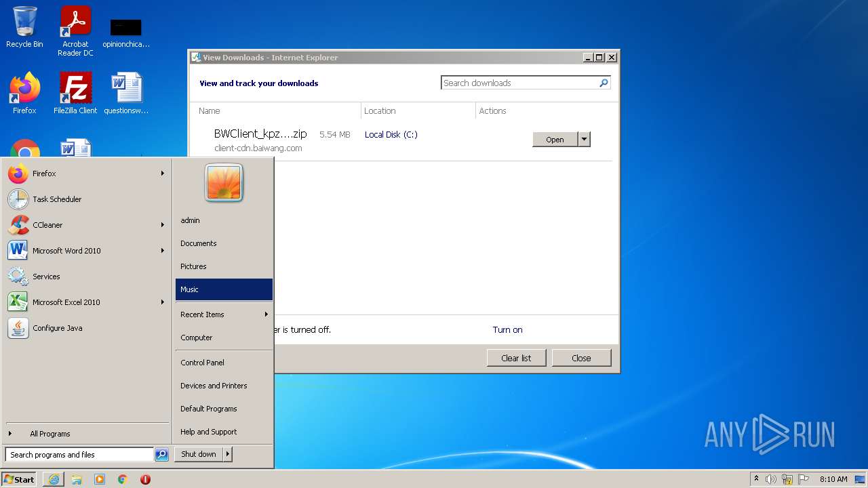Expand the Recent Items submenu arrow
The height and width of the screenshot is (488, 868).
(x=267, y=314)
